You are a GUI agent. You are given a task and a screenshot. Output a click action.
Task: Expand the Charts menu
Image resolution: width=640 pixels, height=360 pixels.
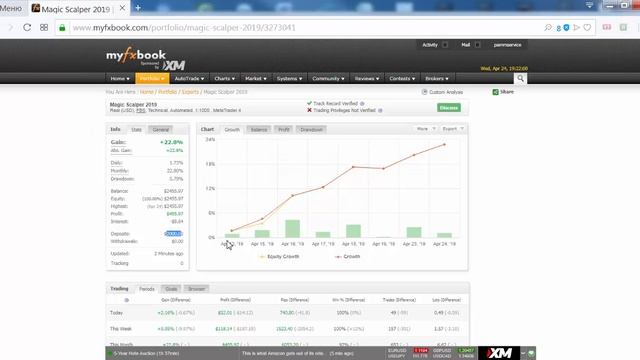(x=224, y=78)
